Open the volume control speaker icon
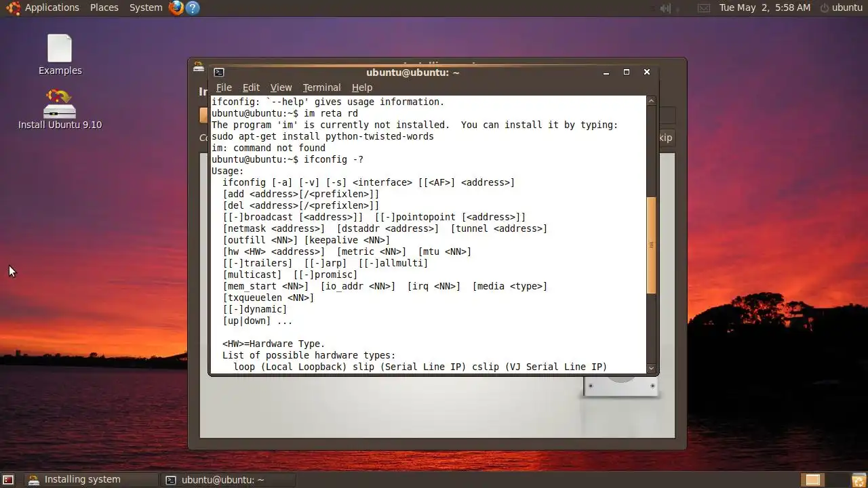 tap(665, 7)
